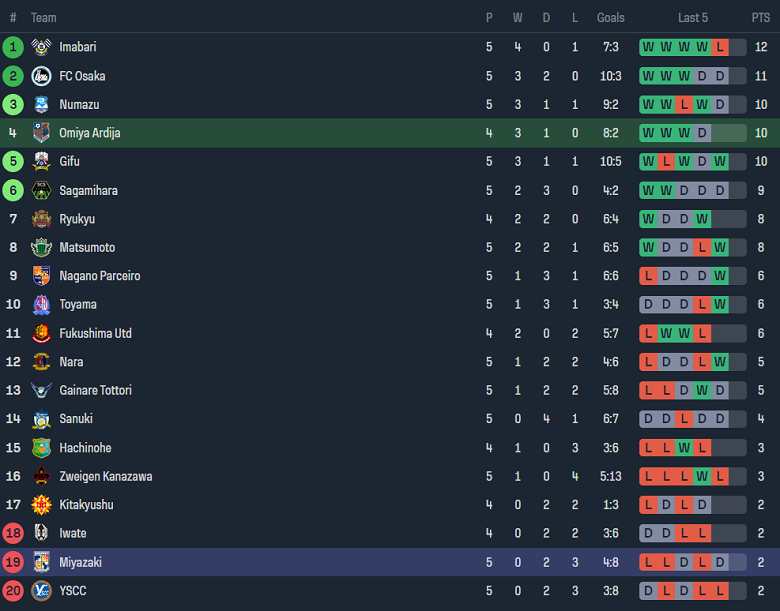Click Ryukyu's first win form badge
This screenshot has width=780, height=611.
coord(648,219)
